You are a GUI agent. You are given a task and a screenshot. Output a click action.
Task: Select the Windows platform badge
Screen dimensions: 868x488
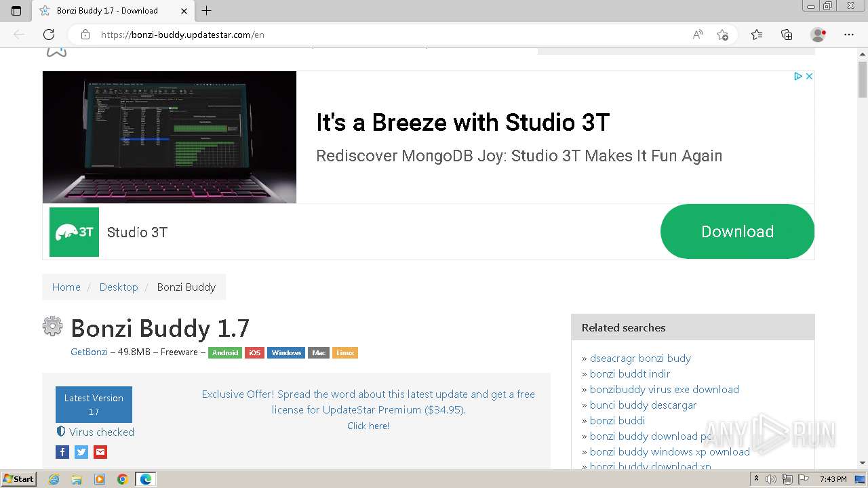pos(286,352)
